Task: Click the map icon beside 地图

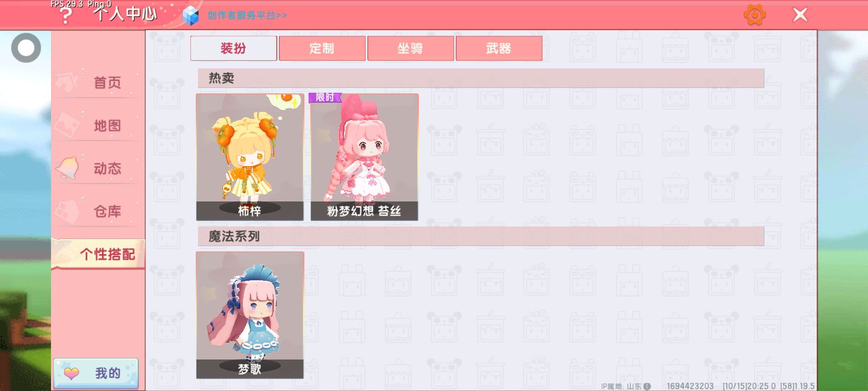Action: tap(67, 126)
